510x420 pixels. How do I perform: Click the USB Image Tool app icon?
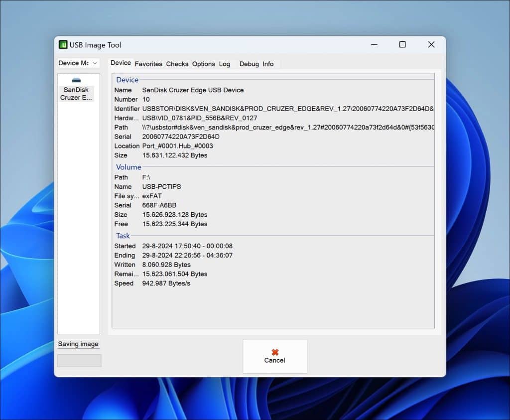coord(63,44)
